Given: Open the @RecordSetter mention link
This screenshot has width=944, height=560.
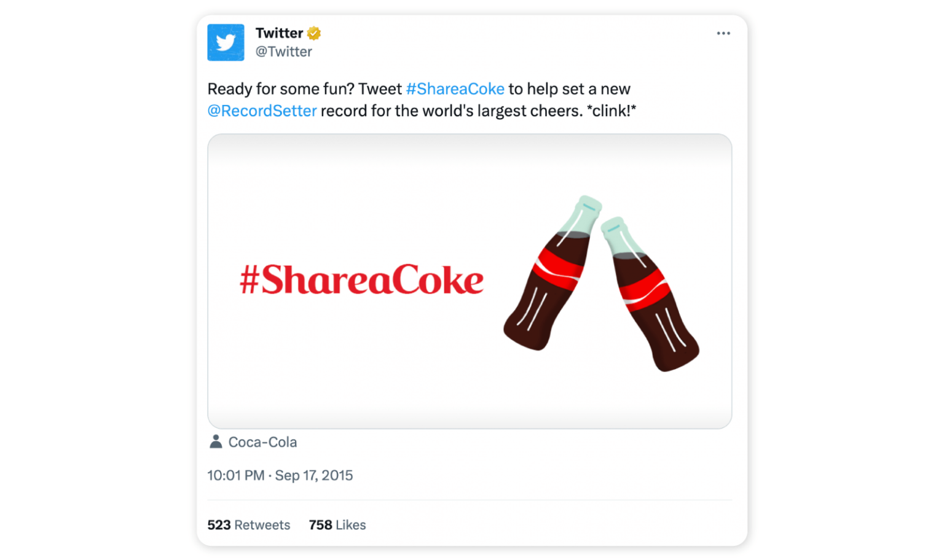Looking at the screenshot, I should (x=262, y=111).
